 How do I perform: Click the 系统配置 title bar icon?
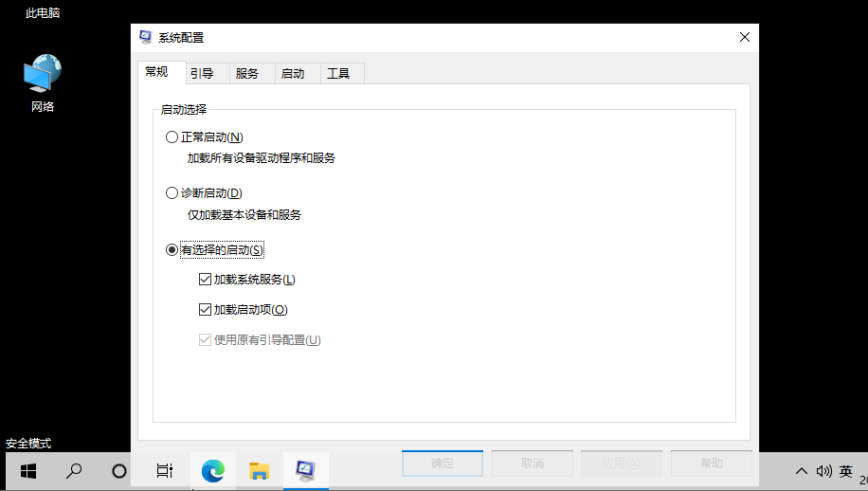click(146, 37)
